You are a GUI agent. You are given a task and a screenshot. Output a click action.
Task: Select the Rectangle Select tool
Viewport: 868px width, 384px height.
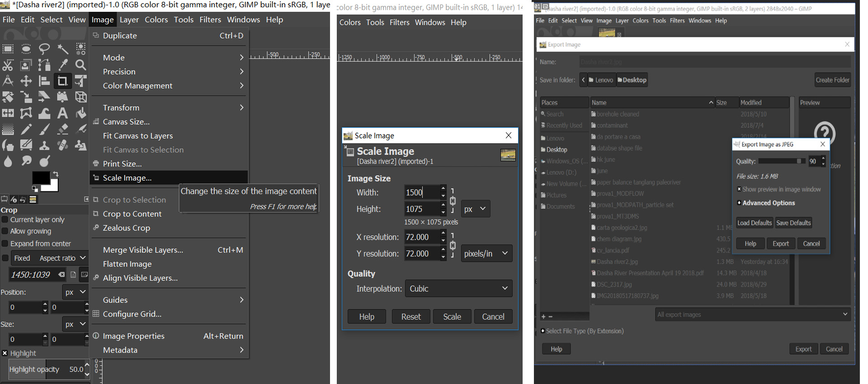(x=8, y=49)
